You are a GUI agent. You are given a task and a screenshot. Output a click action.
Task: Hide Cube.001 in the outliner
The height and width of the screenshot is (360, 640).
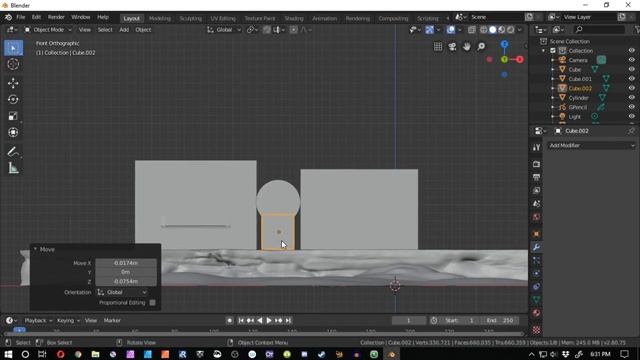[631, 79]
